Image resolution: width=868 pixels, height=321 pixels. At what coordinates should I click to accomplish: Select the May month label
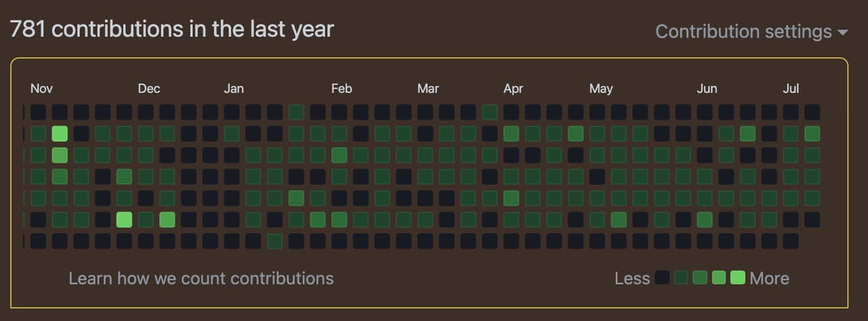[601, 89]
